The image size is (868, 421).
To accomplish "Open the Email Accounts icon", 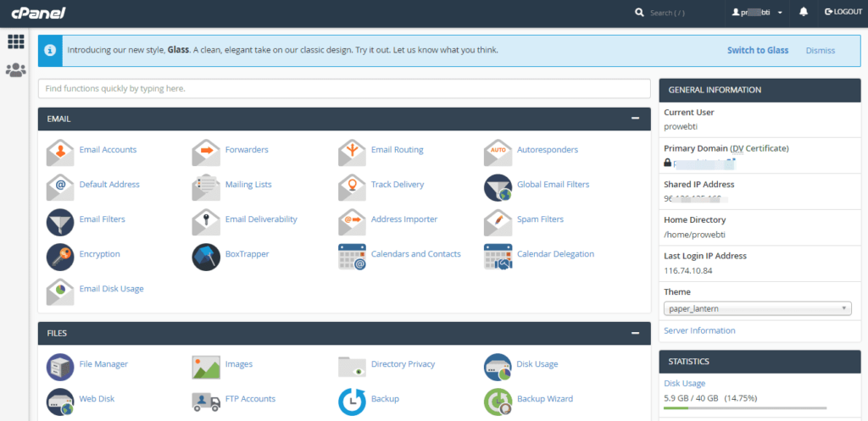I will (x=60, y=152).
